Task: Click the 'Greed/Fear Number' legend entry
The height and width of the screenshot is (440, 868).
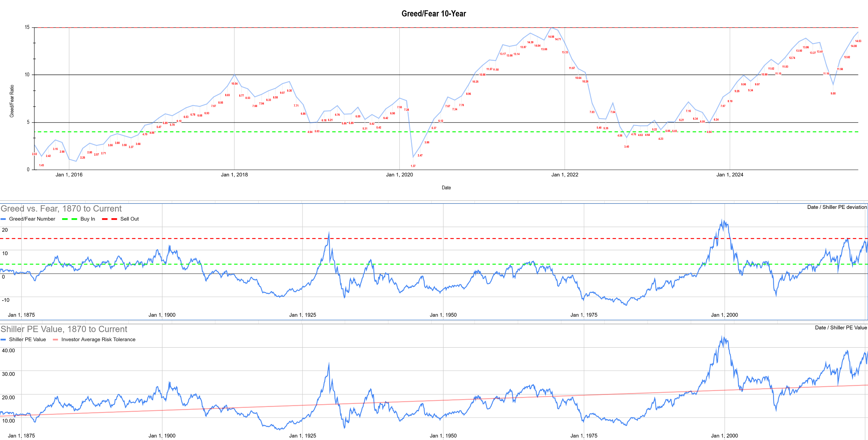Action: [32, 219]
